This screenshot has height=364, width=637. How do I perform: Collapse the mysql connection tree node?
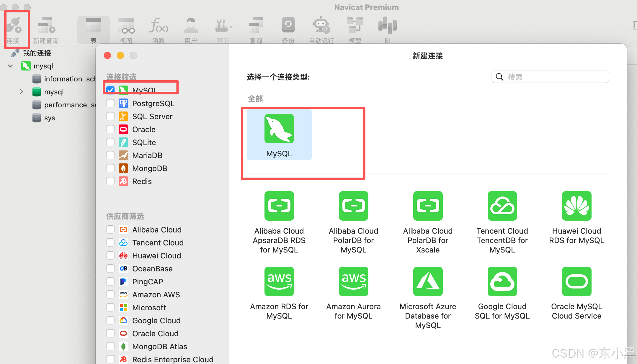(11, 66)
